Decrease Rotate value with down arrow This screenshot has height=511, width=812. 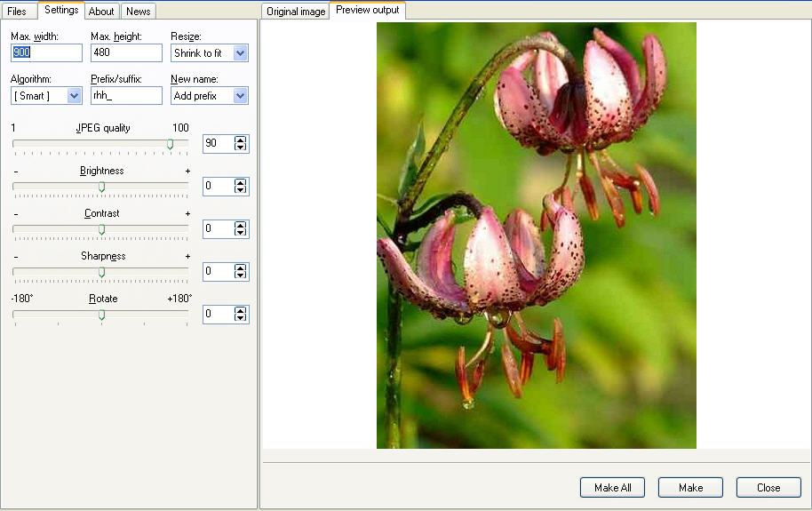(x=240, y=317)
